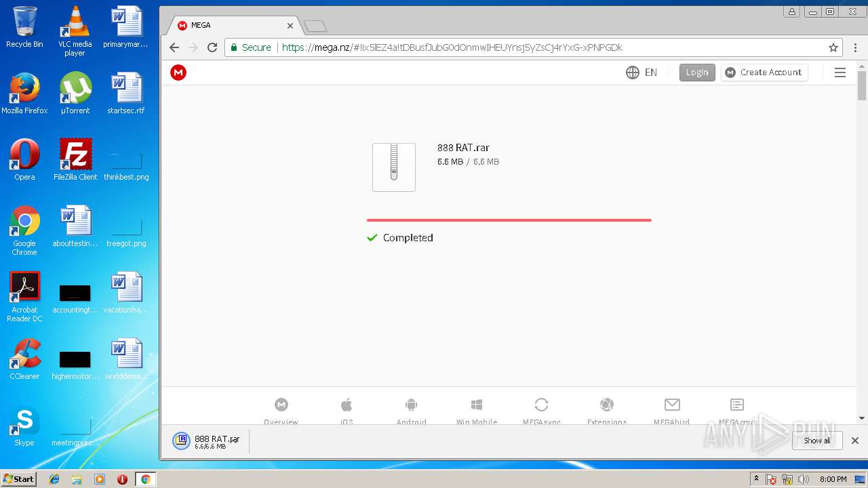The width and height of the screenshot is (868, 488).
Task: Select the Opera desktop shortcut
Action: coord(24,159)
